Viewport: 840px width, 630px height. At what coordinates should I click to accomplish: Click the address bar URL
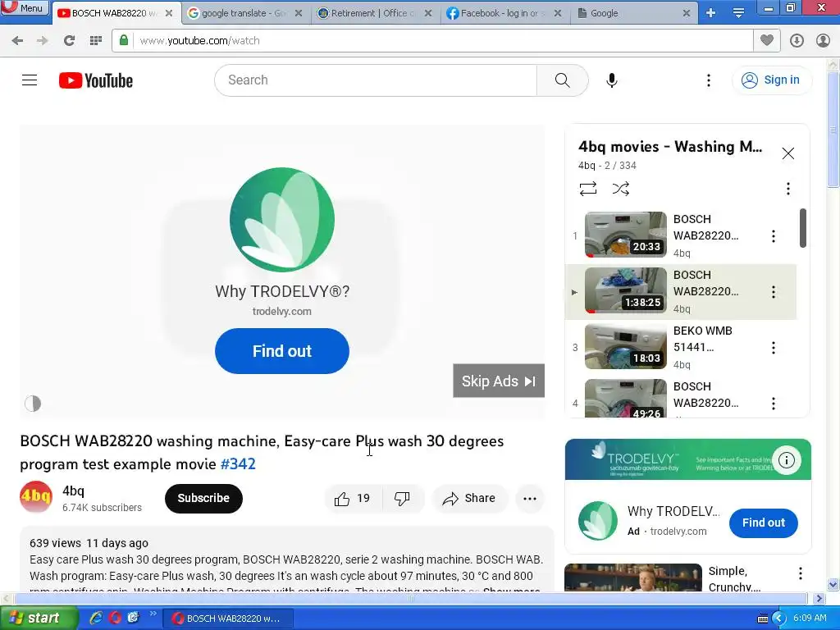click(200, 41)
